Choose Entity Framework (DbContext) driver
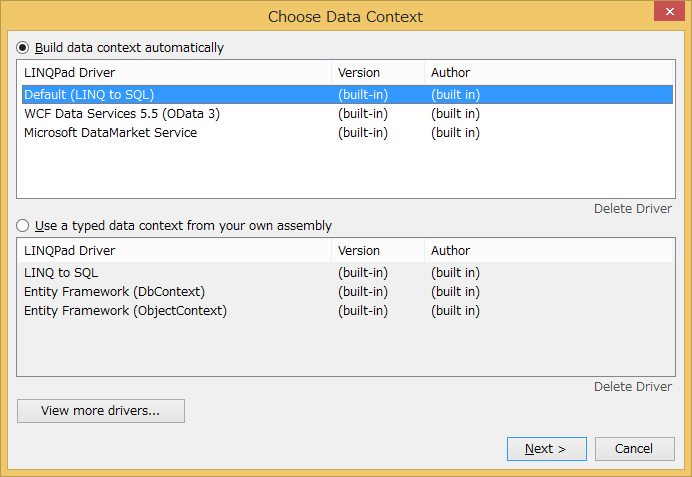Image resolution: width=692 pixels, height=477 pixels. tap(114, 291)
